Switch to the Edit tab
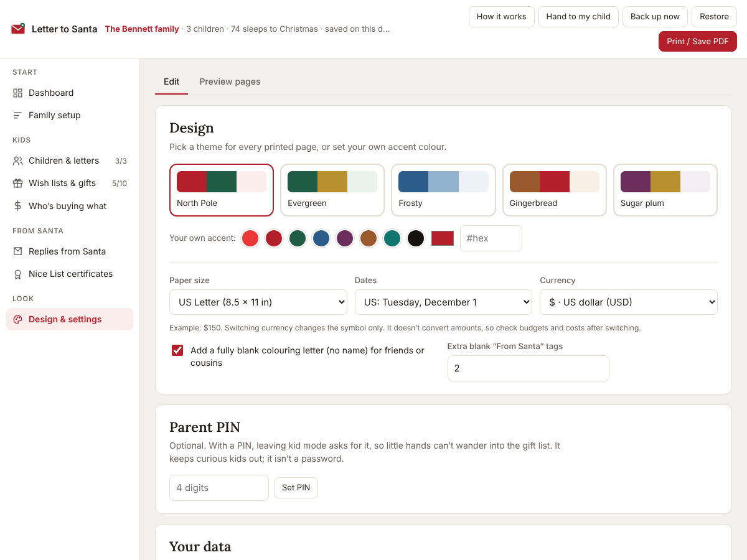 point(171,82)
